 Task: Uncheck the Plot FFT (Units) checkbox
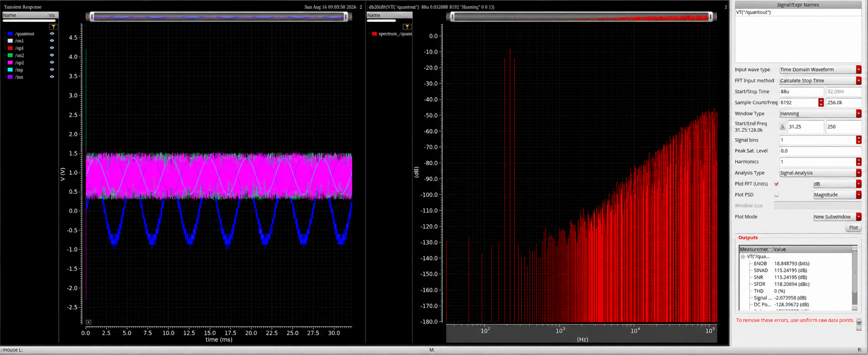776,184
